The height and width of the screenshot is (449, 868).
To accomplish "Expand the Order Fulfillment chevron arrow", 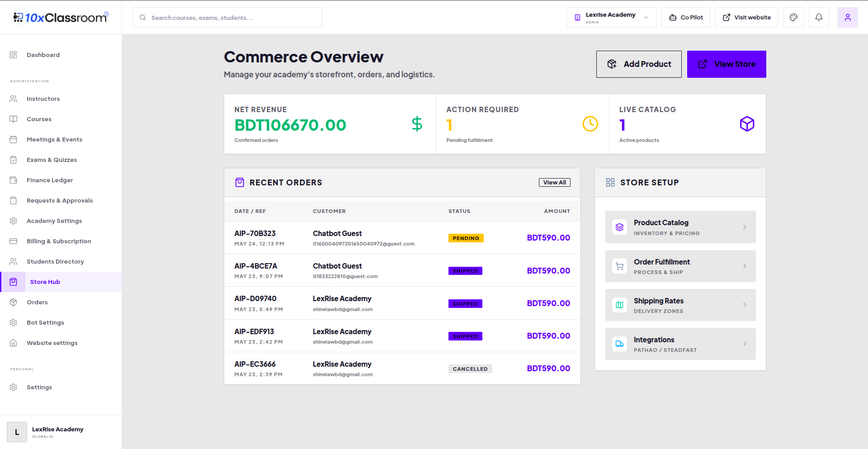I will tap(745, 266).
